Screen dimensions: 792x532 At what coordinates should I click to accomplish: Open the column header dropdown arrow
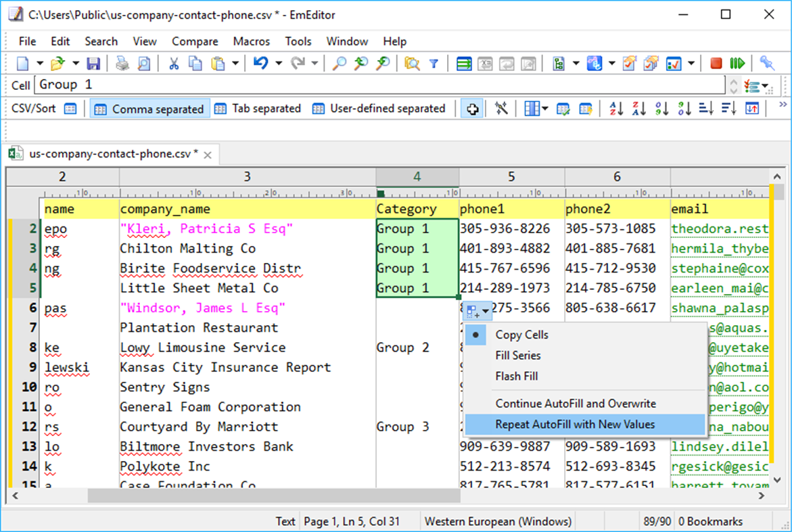pyautogui.click(x=544, y=108)
